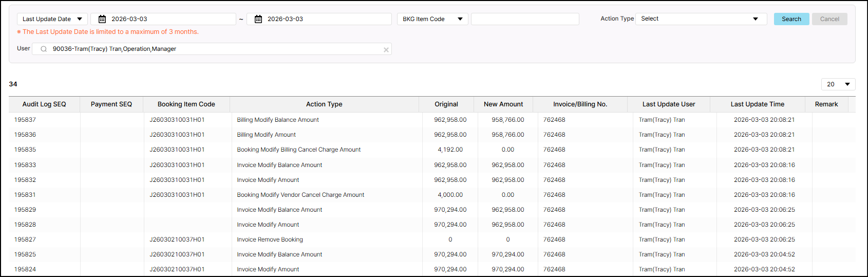Click the BKG Item Code text input

524,19
